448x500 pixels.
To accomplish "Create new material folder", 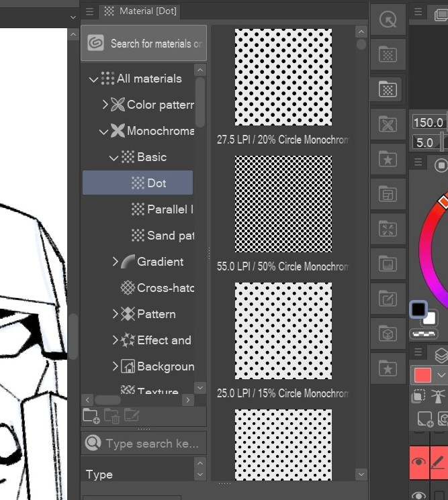I will 91,416.
